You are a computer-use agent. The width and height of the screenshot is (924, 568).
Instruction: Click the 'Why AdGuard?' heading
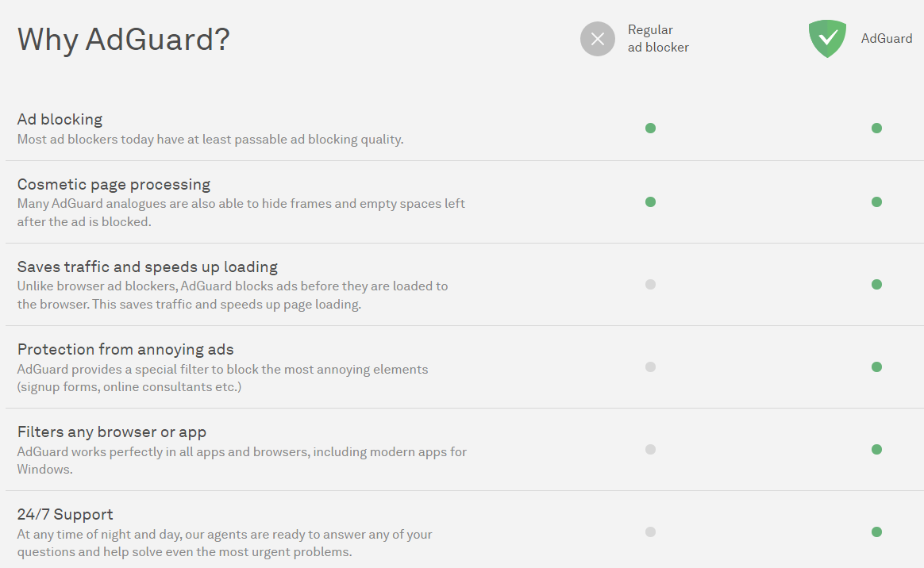point(123,40)
